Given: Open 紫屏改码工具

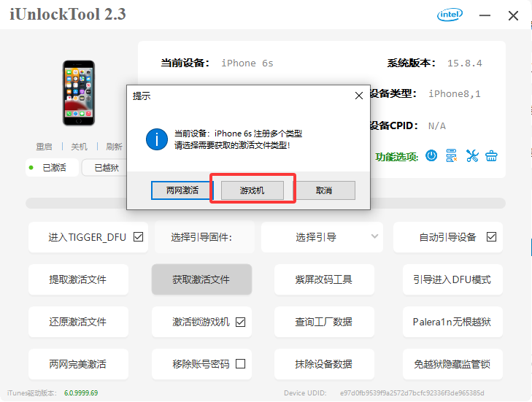Looking at the screenshot, I should (x=324, y=279).
